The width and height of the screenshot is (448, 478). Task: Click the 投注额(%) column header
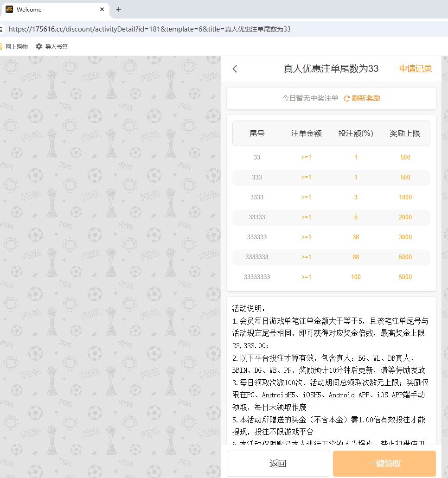(356, 134)
